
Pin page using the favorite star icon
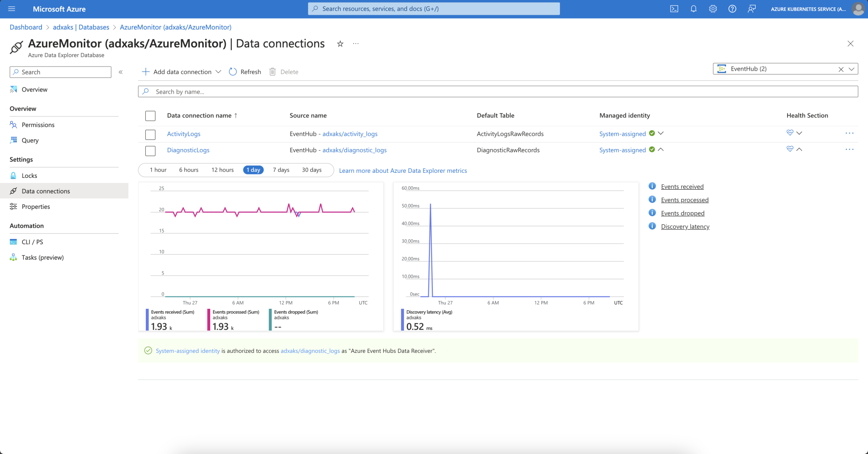click(x=340, y=44)
